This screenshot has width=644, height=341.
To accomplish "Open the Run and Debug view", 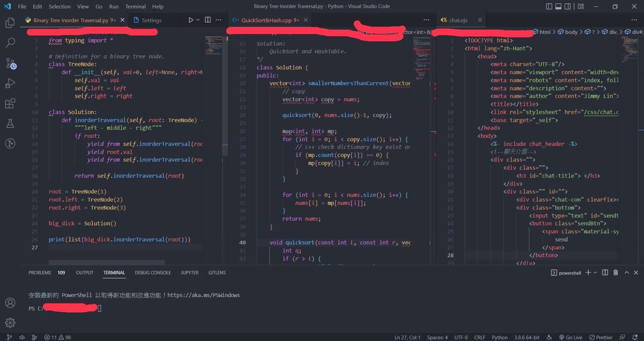I will click(10, 83).
